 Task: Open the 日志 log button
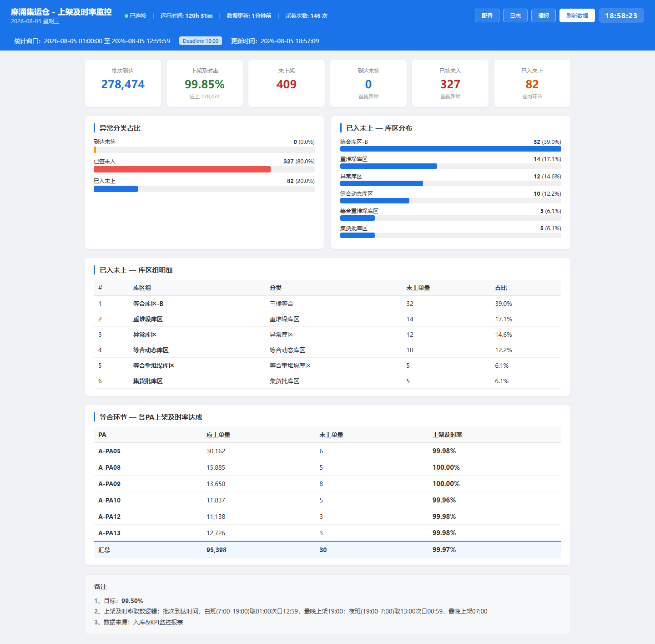coord(515,15)
